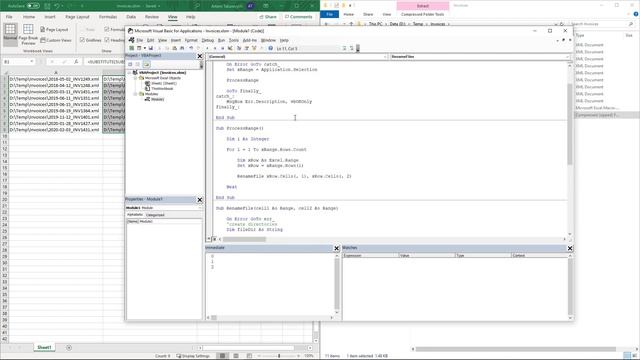Viewport: 640px width, 360px height.
Task: Toggle Folders in Project panel
Action: [146, 64]
